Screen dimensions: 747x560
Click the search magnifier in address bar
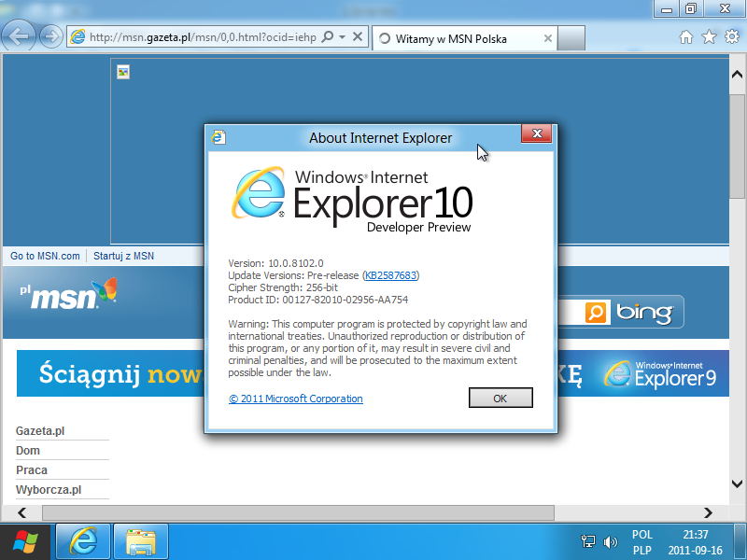[x=328, y=36]
